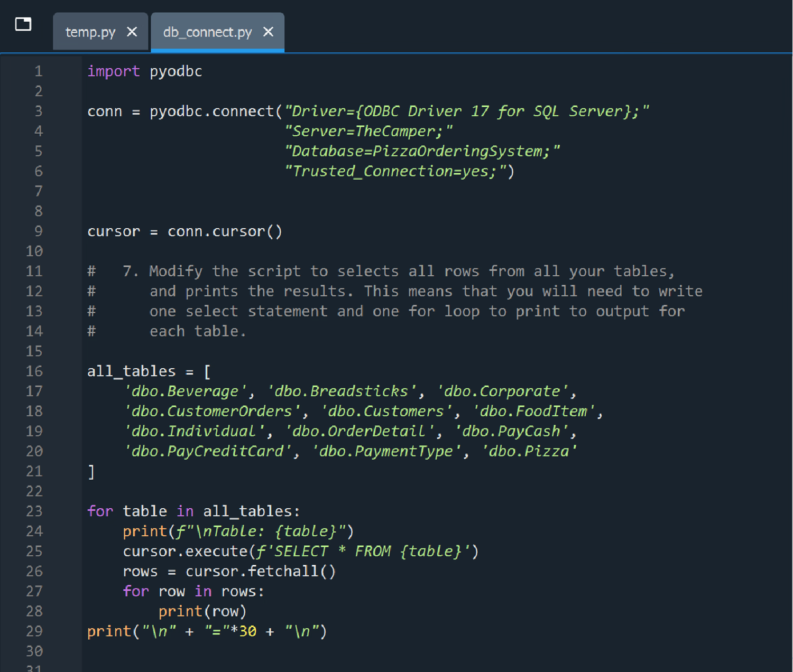793x672 pixels.
Task: Click the 'print(row)' statement
Action: [x=202, y=612]
